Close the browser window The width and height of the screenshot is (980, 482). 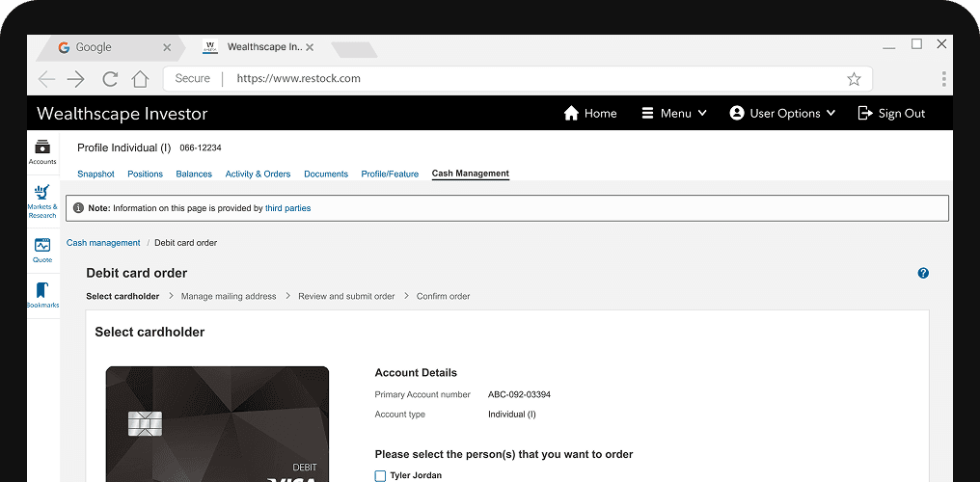point(941,43)
